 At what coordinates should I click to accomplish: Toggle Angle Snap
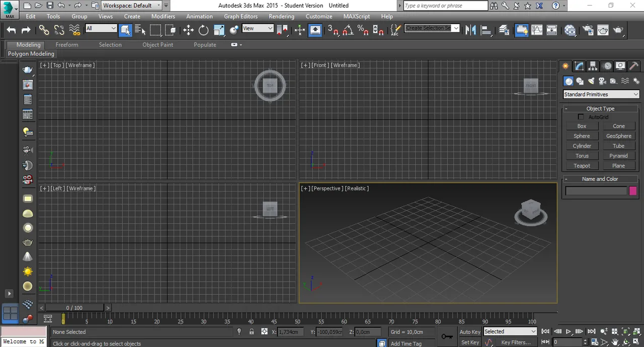[x=348, y=30]
